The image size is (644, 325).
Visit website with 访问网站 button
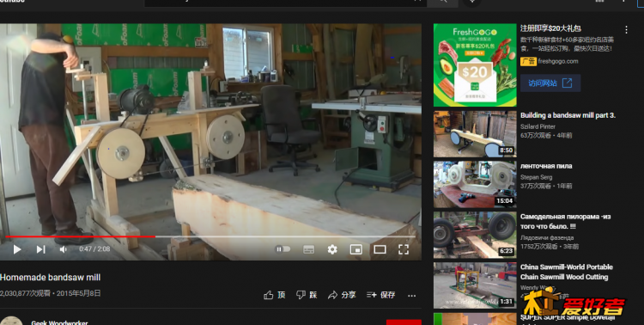point(550,83)
